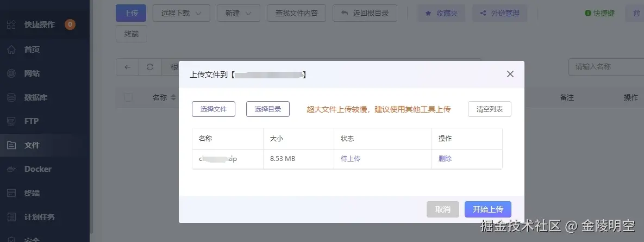Viewport: 644px width, 242px height.
Task: Open 外链管理 share management
Action: click(x=500, y=13)
